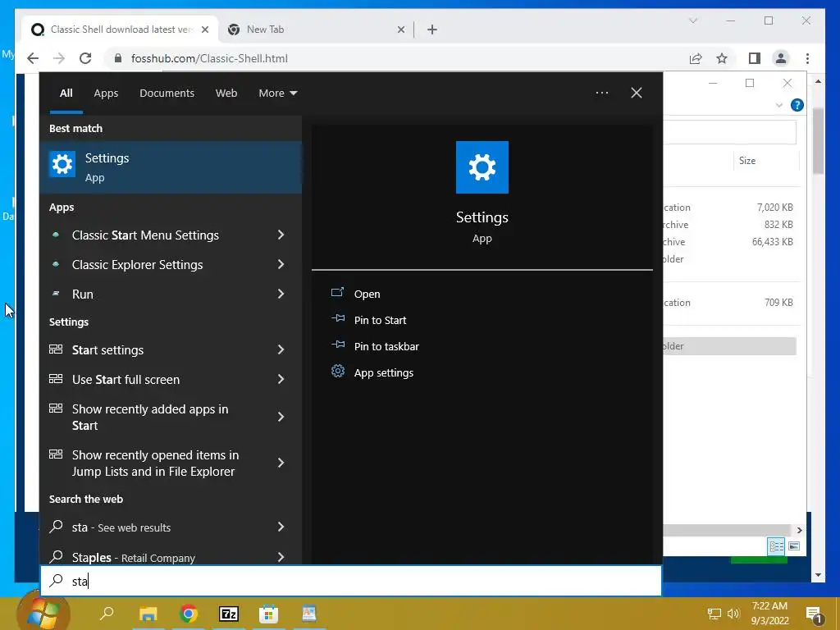Expand Classic Explorer Settings arrow
The image size is (840, 630).
tap(281, 264)
